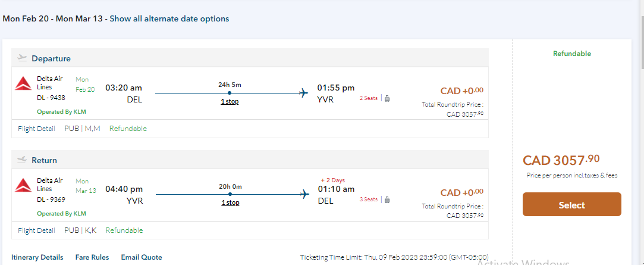Viewport: 644px width, 265px height.
Task: Click the landing plane icon beside Return heading
Action: click(23, 160)
